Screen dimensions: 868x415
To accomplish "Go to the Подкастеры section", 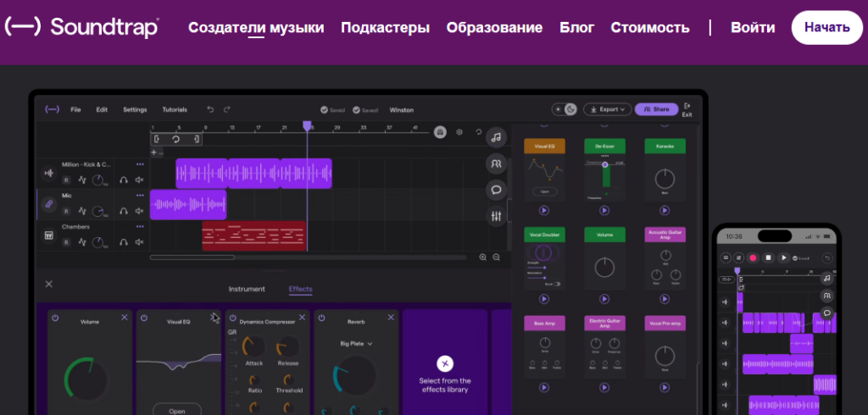I will [386, 28].
